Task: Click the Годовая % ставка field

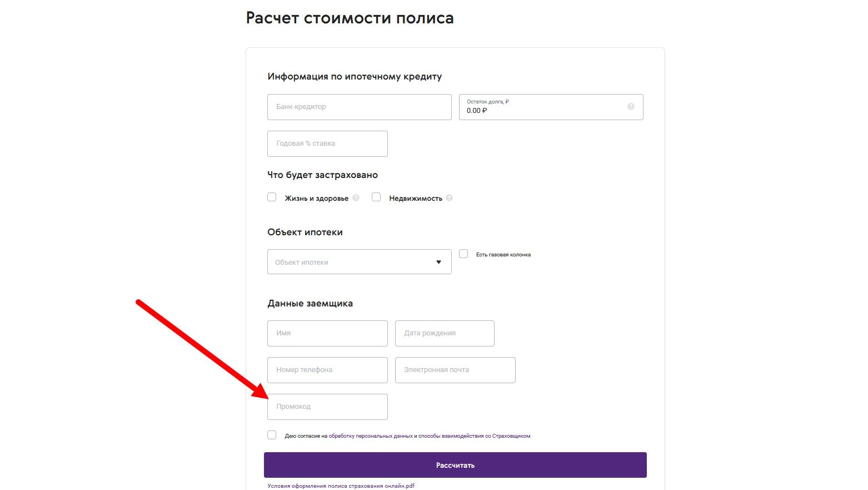Action: click(x=327, y=143)
